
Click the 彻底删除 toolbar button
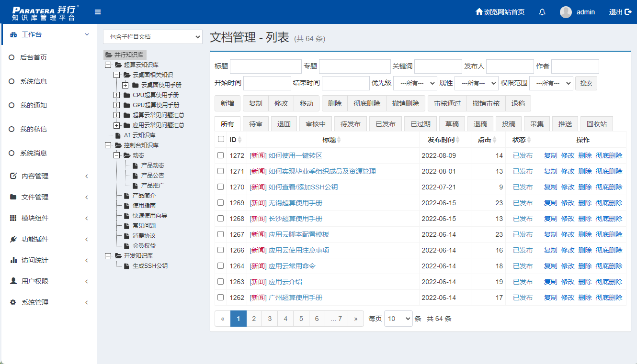tap(367, 103)
